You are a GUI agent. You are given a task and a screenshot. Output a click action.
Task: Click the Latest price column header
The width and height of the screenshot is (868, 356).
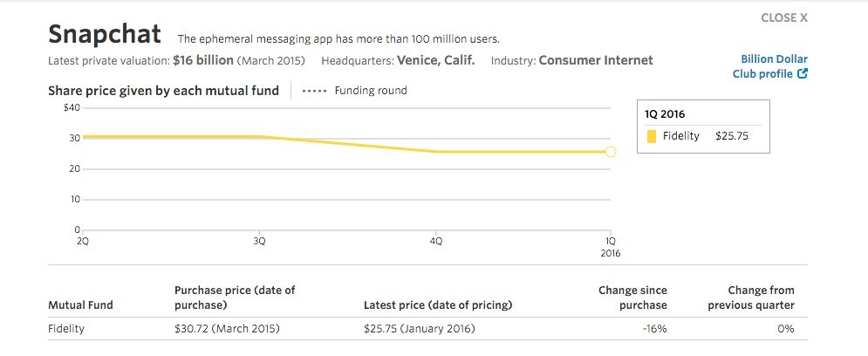(x=437, y=305)
